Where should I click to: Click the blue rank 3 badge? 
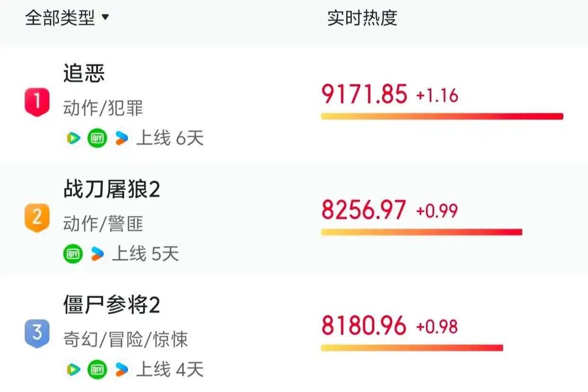(x=37, y=333)
